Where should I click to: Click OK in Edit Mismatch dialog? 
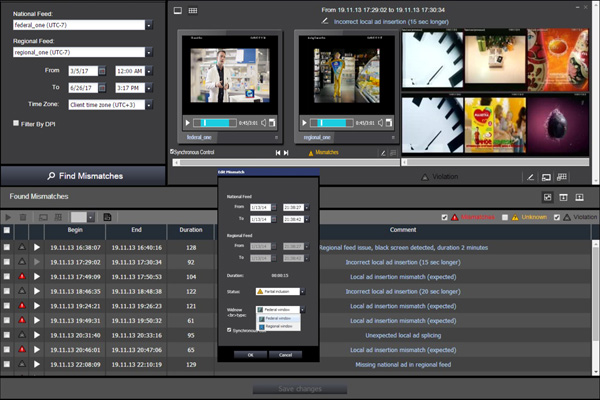250,354
